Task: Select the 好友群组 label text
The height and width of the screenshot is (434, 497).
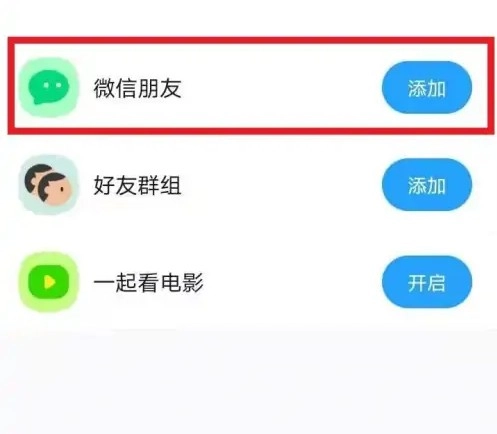Action: [x=137, y=185]
